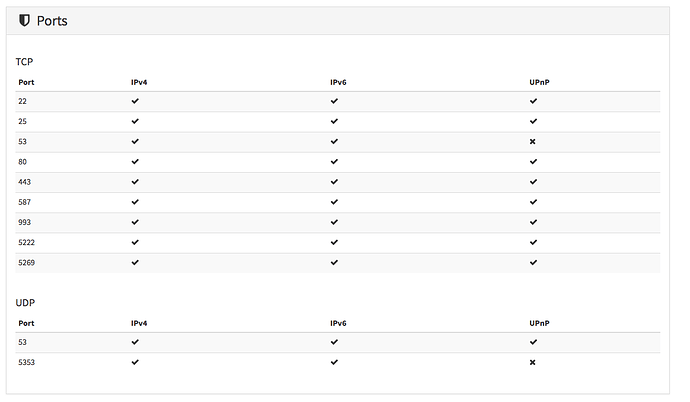The image size is (690, 402).
Task: Click the TCP section heading
Action: tap(24, 62)
